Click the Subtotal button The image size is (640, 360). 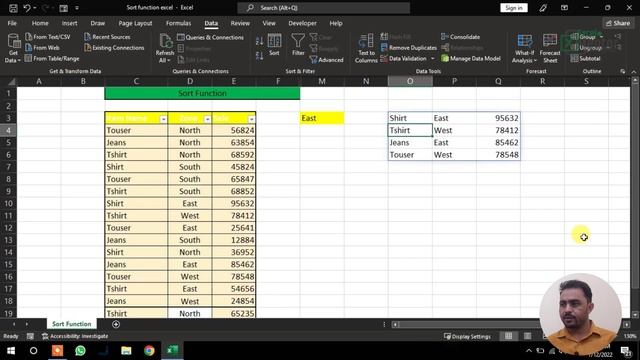585,58
